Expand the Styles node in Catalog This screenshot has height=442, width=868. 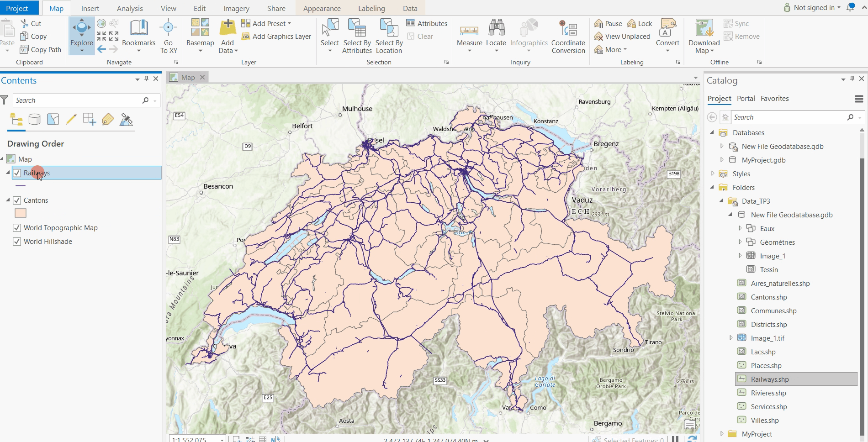click(713, 174)
